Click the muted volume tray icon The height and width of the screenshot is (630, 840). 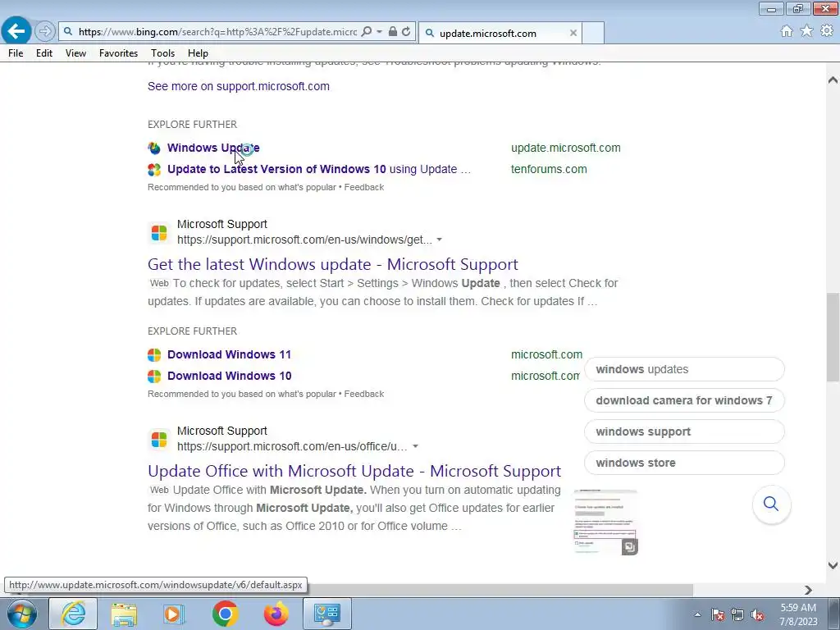[x=757, y=614]
